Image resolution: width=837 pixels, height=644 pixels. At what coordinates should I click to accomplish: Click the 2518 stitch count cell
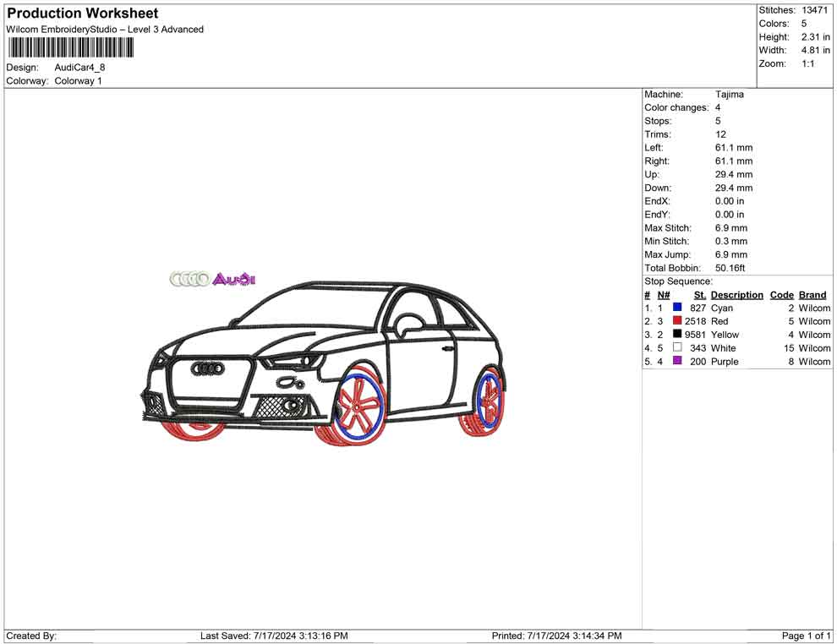695,321
